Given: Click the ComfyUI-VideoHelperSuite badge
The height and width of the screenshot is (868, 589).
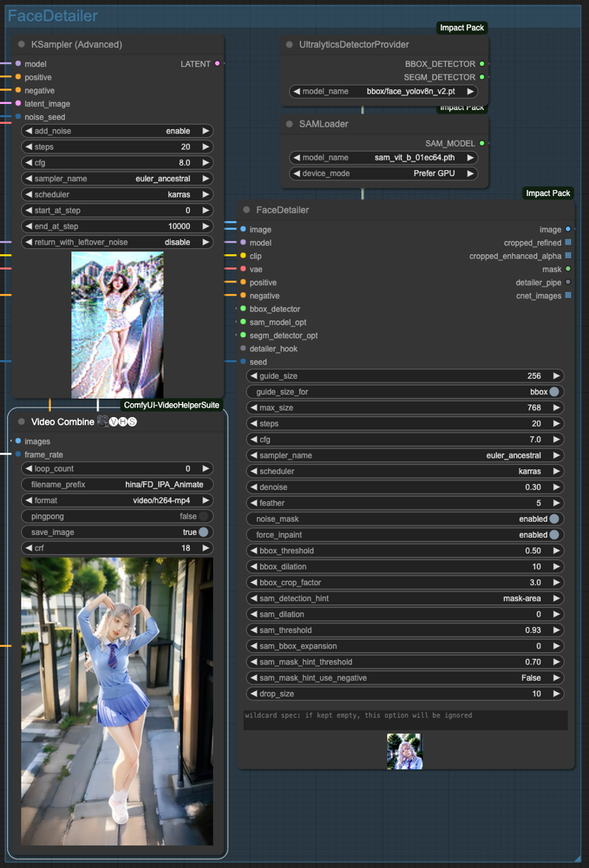Looking at the screenshot, I should tap(172, 405).
